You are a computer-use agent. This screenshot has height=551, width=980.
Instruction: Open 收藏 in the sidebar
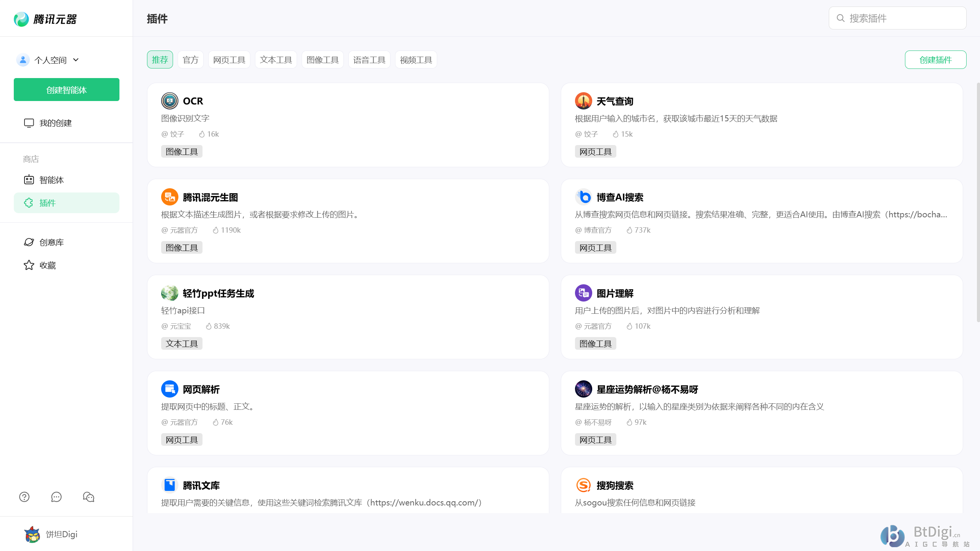tap(67, 265)
